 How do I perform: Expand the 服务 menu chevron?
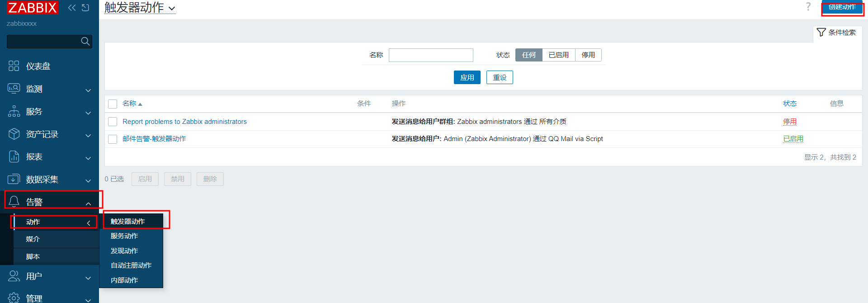88,113
